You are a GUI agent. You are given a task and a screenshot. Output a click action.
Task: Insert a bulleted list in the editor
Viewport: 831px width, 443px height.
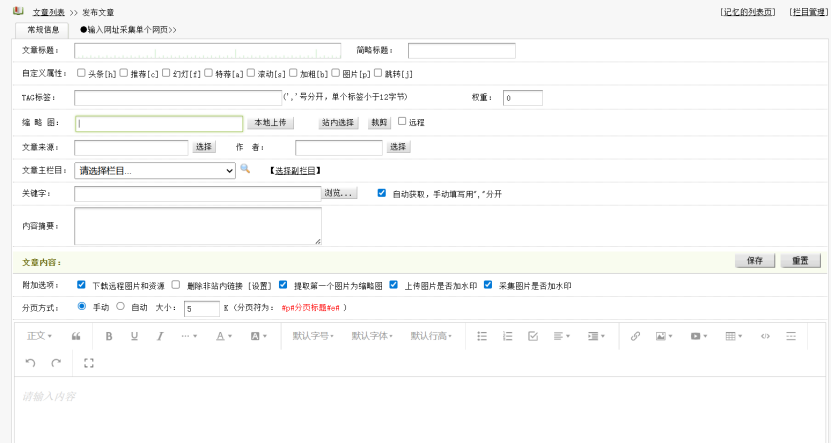pos(482,336)
